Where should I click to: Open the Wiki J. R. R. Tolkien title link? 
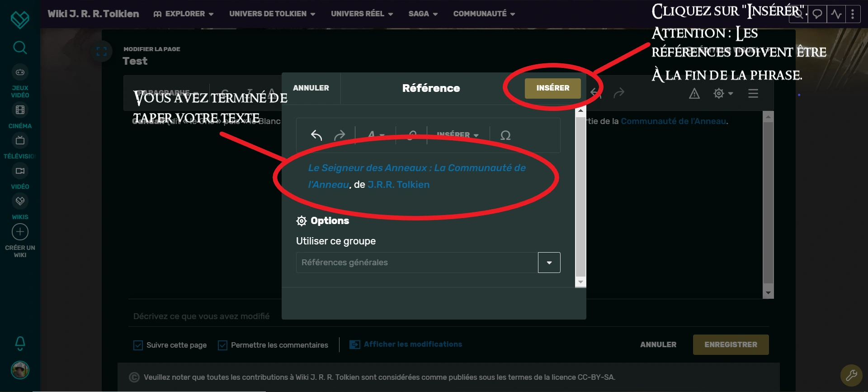pos(94,14)
